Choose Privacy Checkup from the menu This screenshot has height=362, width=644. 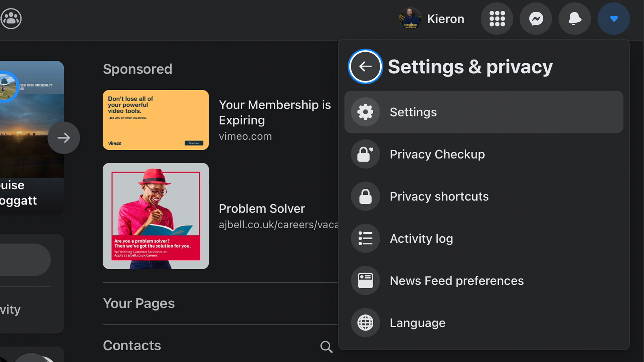click(x=484, y=154)
